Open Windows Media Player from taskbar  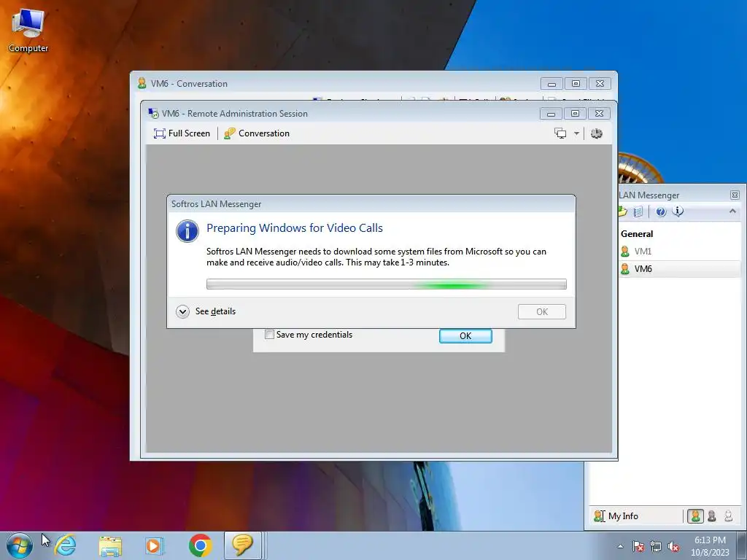click(x=155, y=545)
